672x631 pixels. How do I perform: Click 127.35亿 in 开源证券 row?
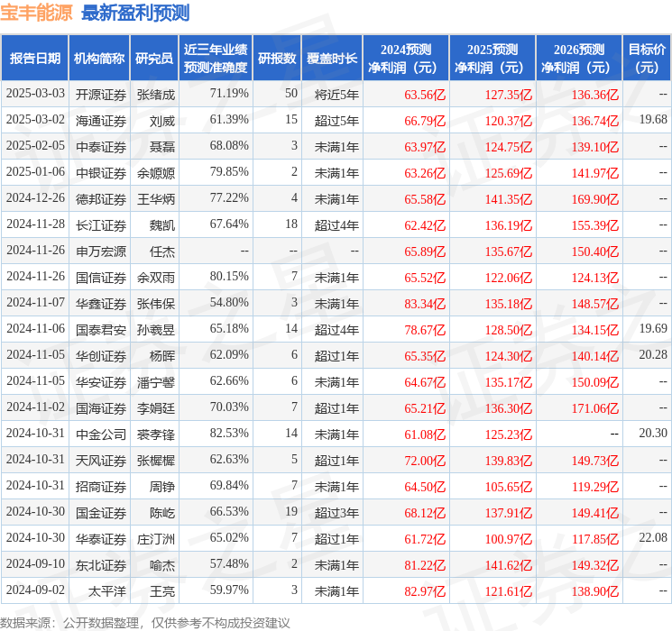(509, 95)
